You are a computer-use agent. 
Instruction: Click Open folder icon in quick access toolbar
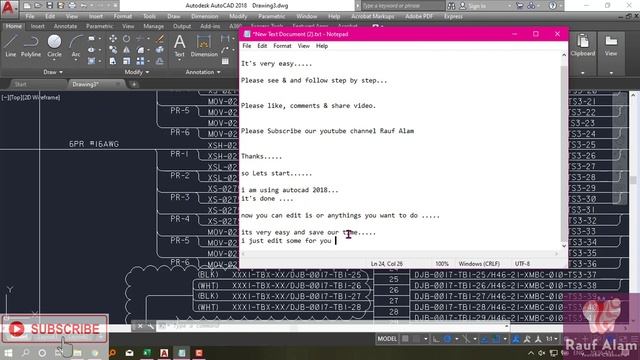coord(38,6)
